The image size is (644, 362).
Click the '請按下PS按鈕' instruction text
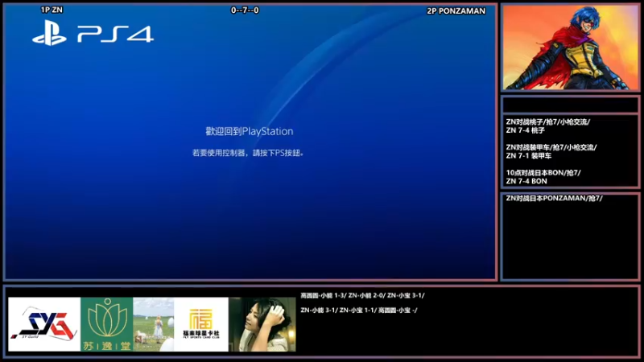[278, 153]
